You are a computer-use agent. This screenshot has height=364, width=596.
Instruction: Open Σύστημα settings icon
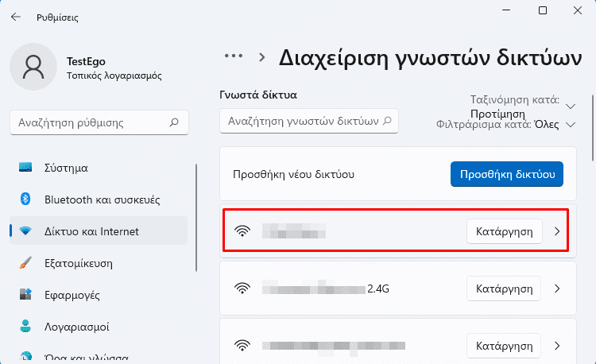point(25,167)
